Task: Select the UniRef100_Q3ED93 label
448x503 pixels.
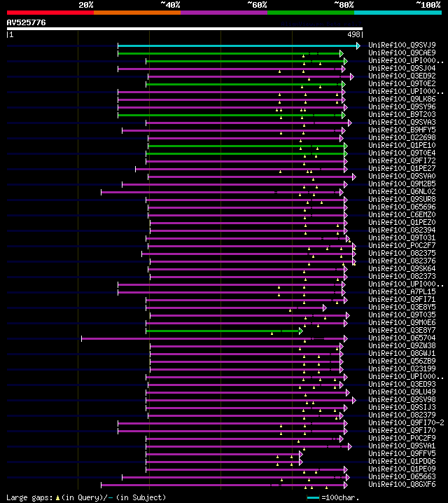Action: coord(402,384)
